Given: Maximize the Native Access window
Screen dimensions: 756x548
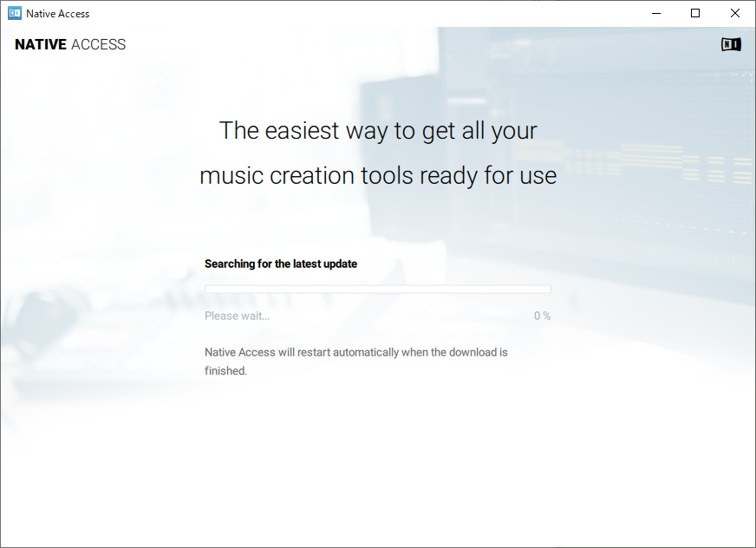Looking at the screenshot, I should [x=695, y=14].
